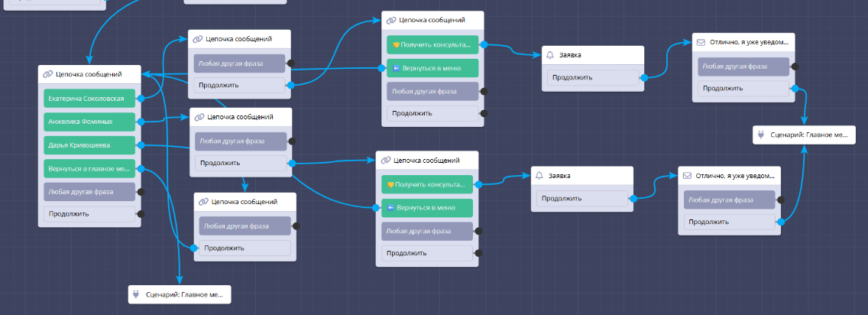The width and height of the screenshot is (868, 315).
Task: Click chain-link icon on top-right Цепочка сообщений node
Action: 391,20
